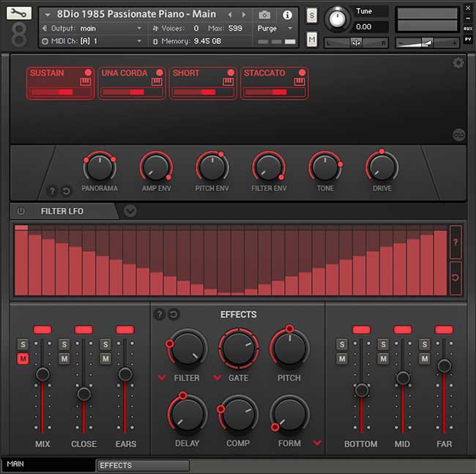Open the gear settings icon
The width and height of the screenshot is (476, 474).
[x=458, y=63]
